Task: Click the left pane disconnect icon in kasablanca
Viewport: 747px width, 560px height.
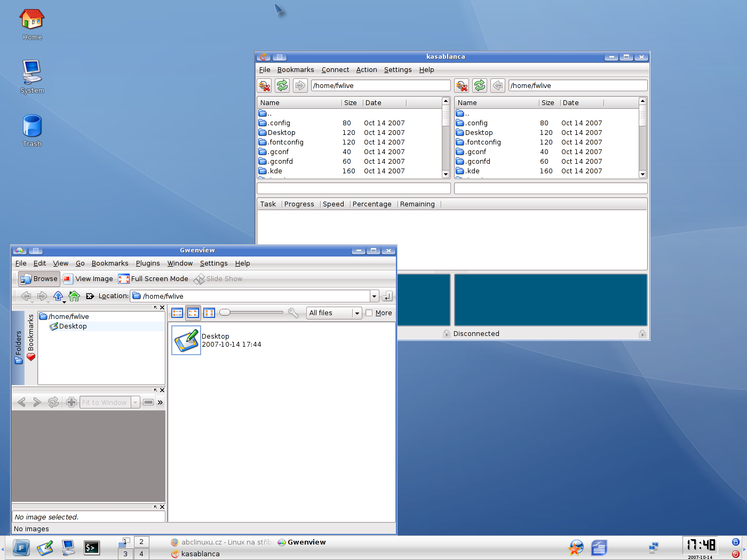Action: (x=264, y=85)
